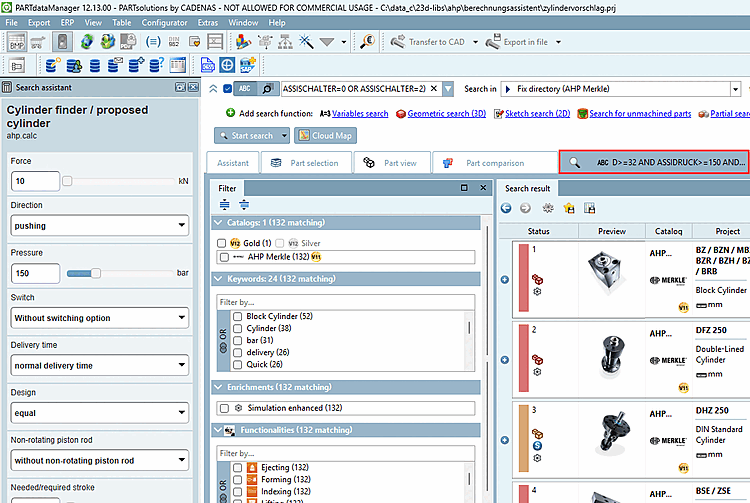
Task: Click the ABC text search toggle
Action: [245, 88]
